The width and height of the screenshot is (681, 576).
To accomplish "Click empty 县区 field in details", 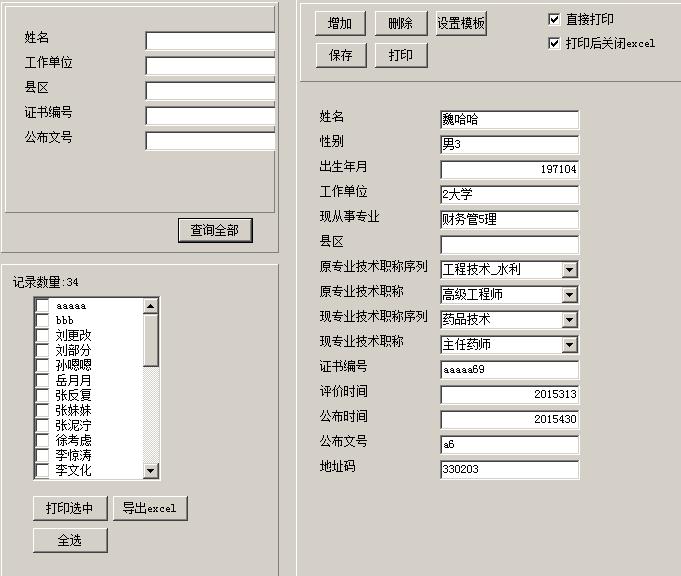I will 509,244.
